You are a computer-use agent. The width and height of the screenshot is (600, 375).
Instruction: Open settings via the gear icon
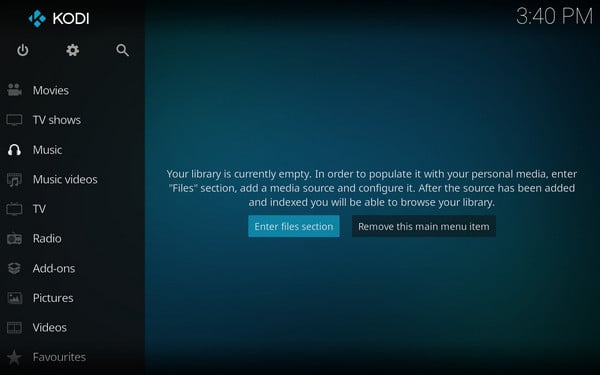(72, 50)
